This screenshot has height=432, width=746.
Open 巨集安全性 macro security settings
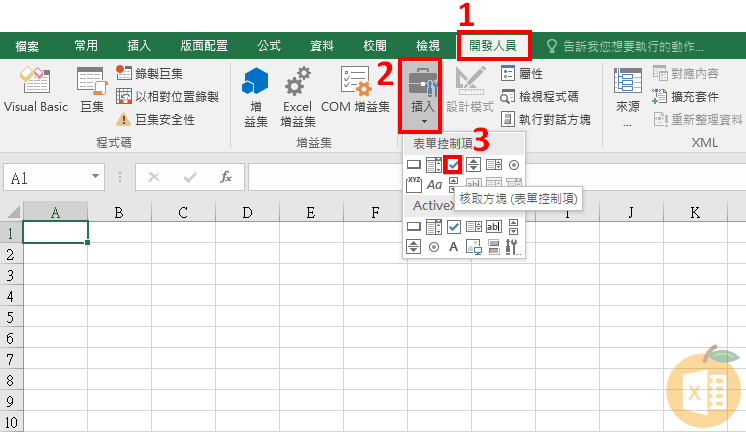[156, 119]
